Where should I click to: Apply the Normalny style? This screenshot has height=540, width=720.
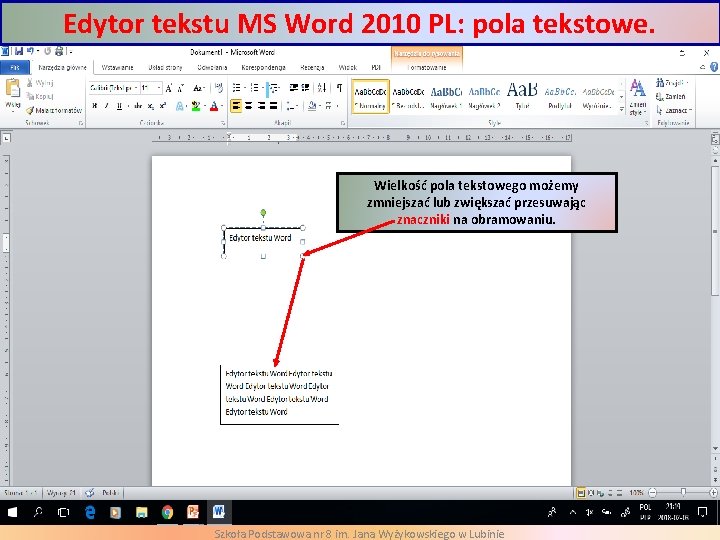click(370, 96)
